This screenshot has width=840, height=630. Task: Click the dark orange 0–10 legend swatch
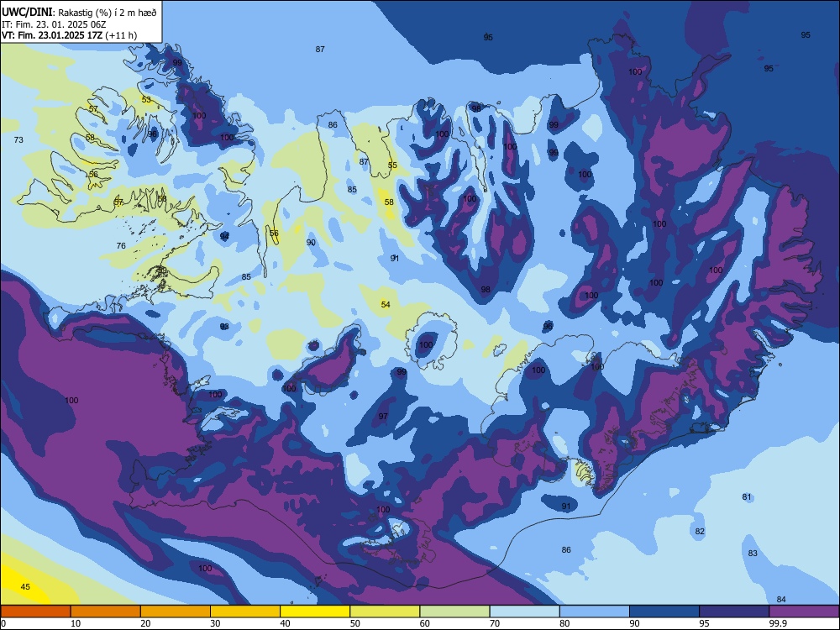click(x=35, y=612)
